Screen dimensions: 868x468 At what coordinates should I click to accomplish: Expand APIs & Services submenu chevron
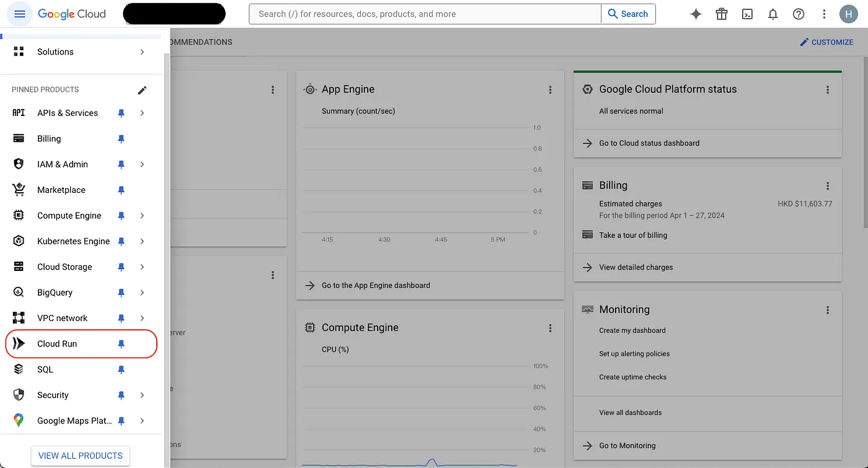point(142,113)
